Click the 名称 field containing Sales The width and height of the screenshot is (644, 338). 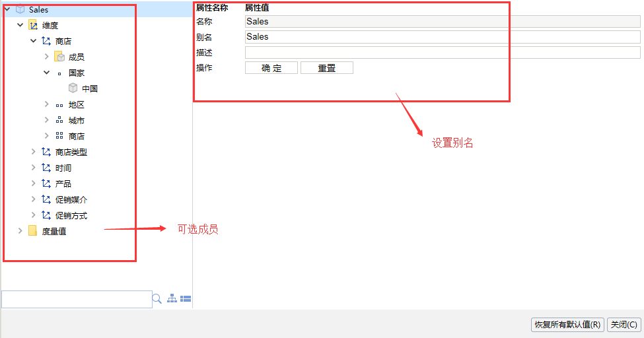pyautogui.click(x=443, y=21)
